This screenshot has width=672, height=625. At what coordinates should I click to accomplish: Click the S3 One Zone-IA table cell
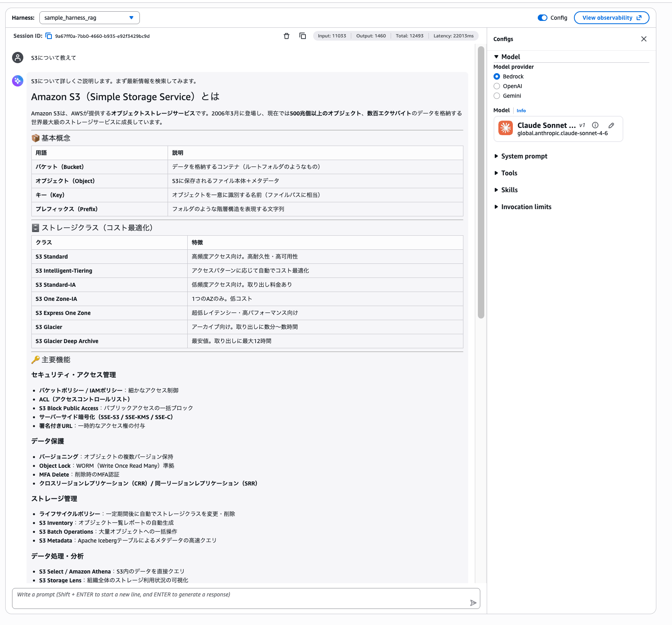coord(109,299)
